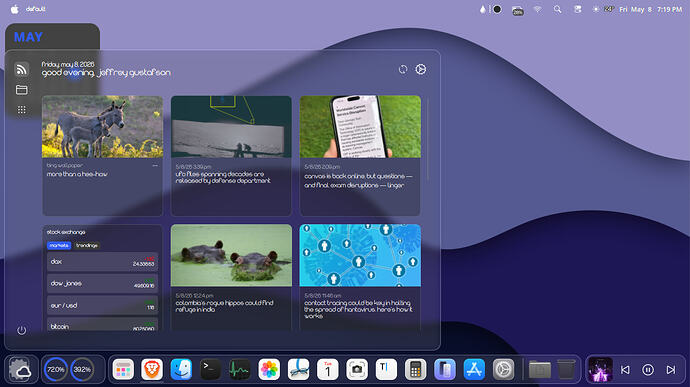
Task: Open App Store from the dock
Action: pyautogui.click(x=474, y=369)
